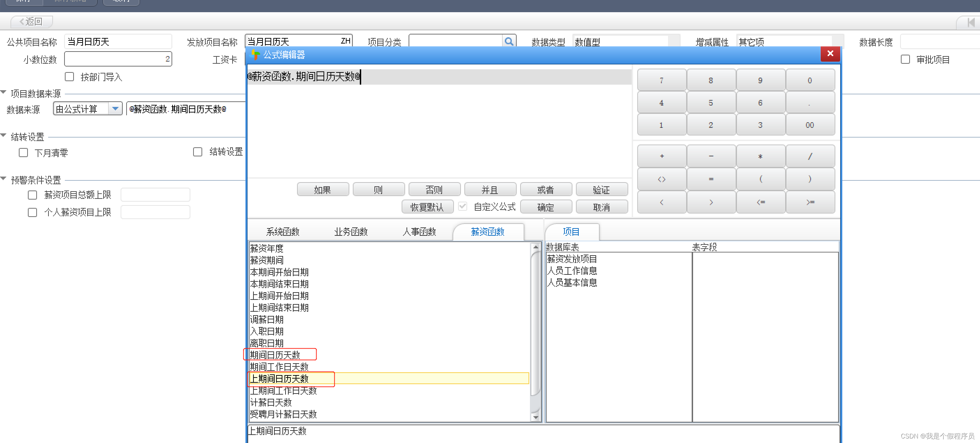Image resolution: width=980 pixels, height=443 pixels.
Task: Close the 公式编辑器 dialog with red X
Action: tap(830, 54)
